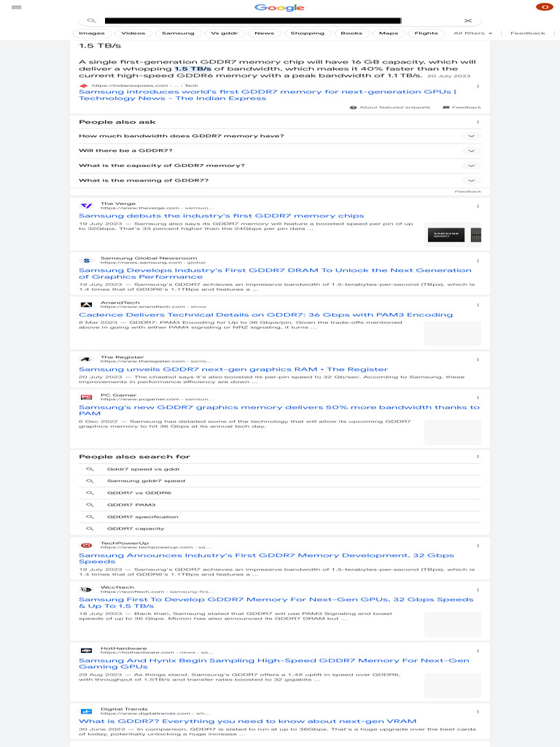Click HotHardware site favicon
This screenshot has height=747, width=560.
[86, 651]
